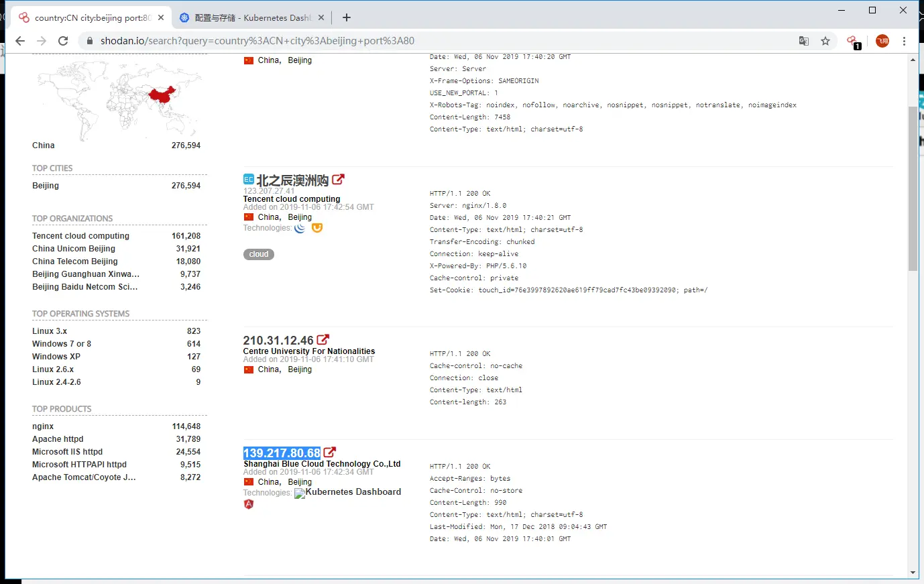Viewport: 924px width, 584px height.
Task: Click the Server: nginx/1.8.0 header line
Action: click(x=468, y=206)
